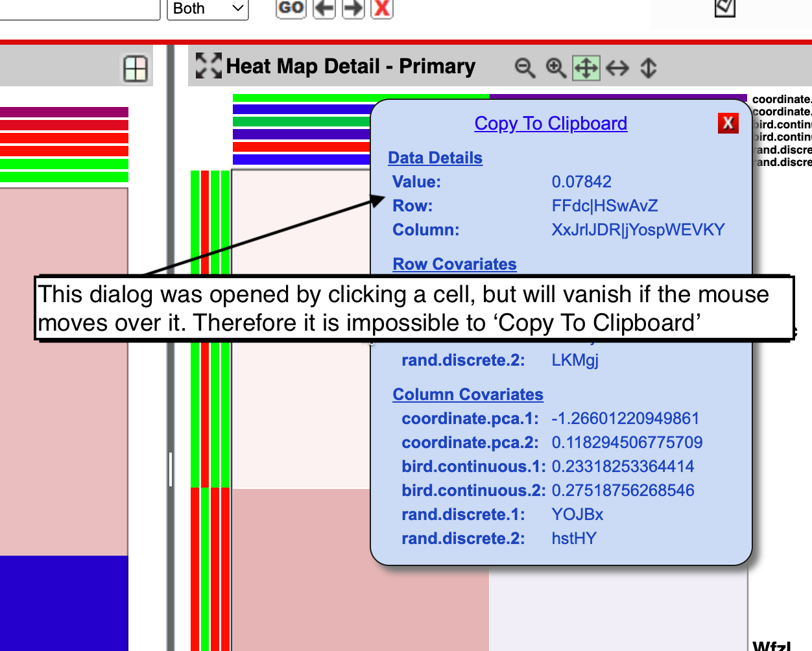Expand Heat Map Detail to full screen
812x651 pixels.
point(207,65)
